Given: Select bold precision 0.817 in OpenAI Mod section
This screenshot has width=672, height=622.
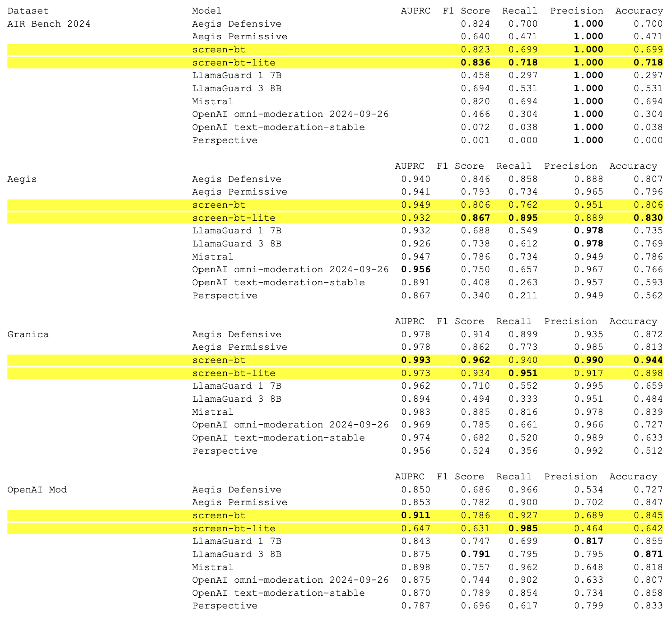Looking at the screenshot, I should tap(588, 541).
